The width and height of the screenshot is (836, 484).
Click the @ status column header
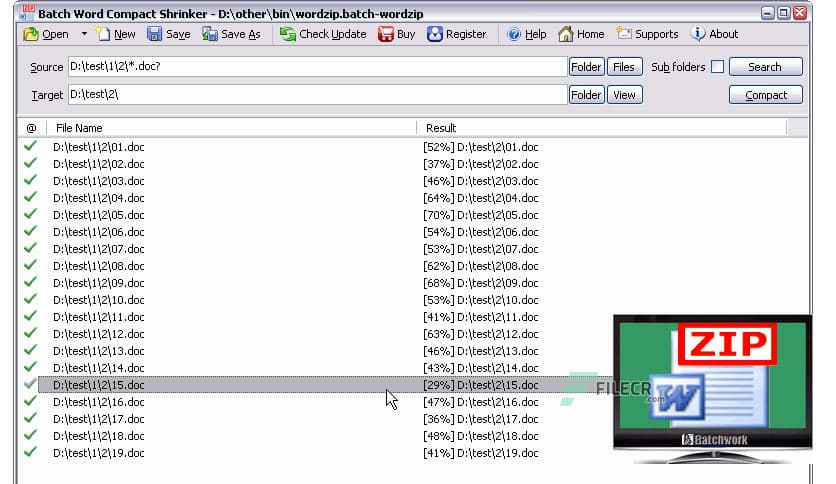point(31,128)
